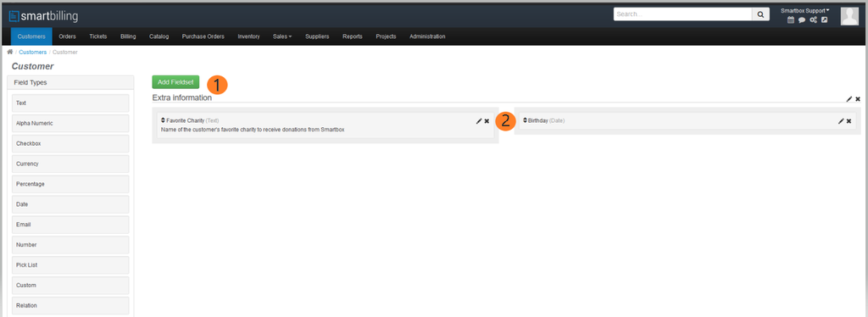Select the Email field type
868x317 pixels.
pyautogui.click(x=70, y=225)
